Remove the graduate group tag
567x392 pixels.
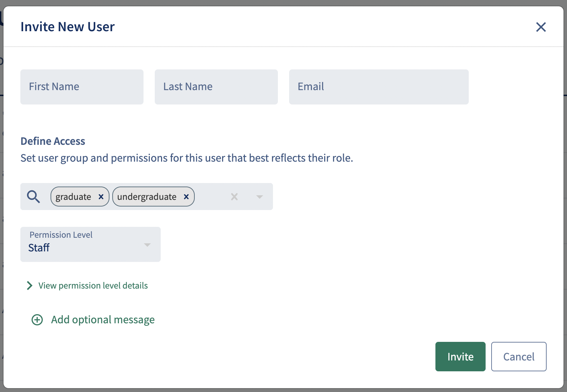coord(101,197)
